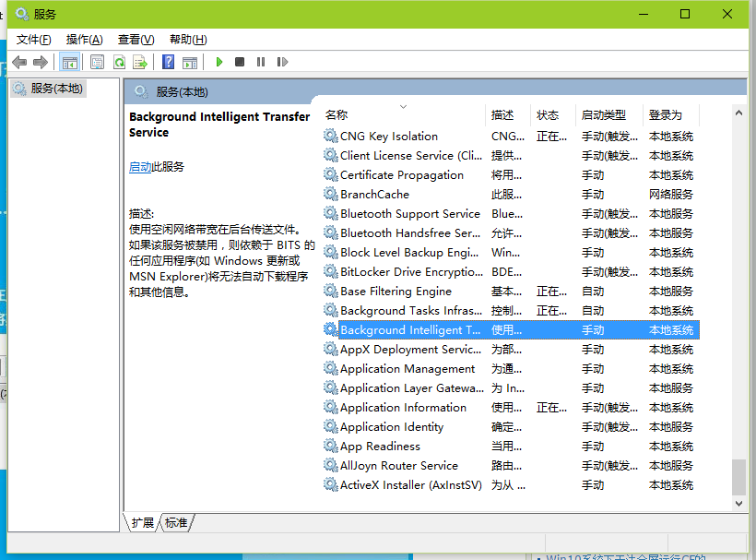Toggle the console tree pane visibility
Screen dimensions: 756x560
coord(70,61)
